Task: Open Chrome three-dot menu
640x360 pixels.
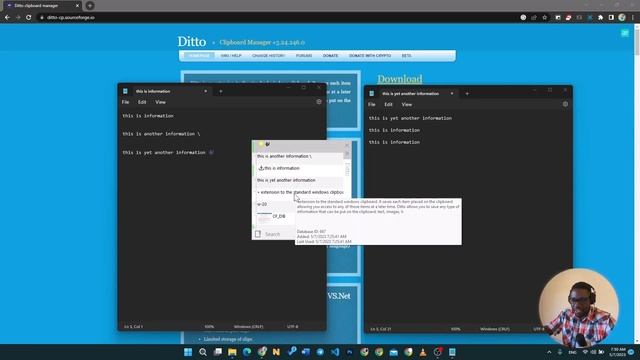Action: click(633, 18)
